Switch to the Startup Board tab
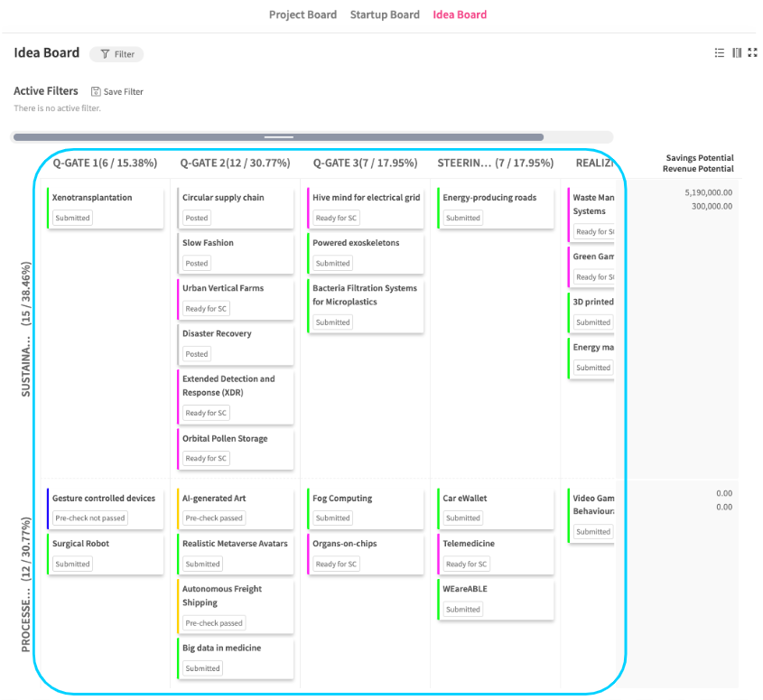 pos(385,14)
